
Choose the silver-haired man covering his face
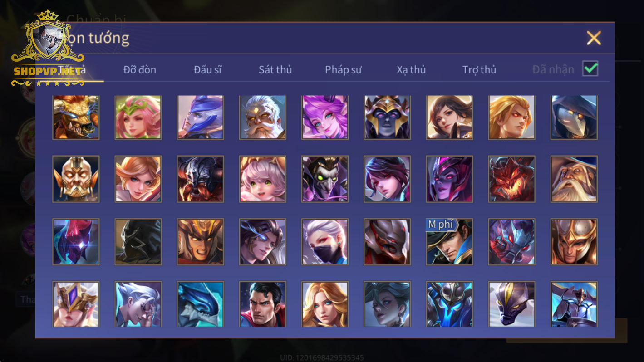[x=138, y=304]
